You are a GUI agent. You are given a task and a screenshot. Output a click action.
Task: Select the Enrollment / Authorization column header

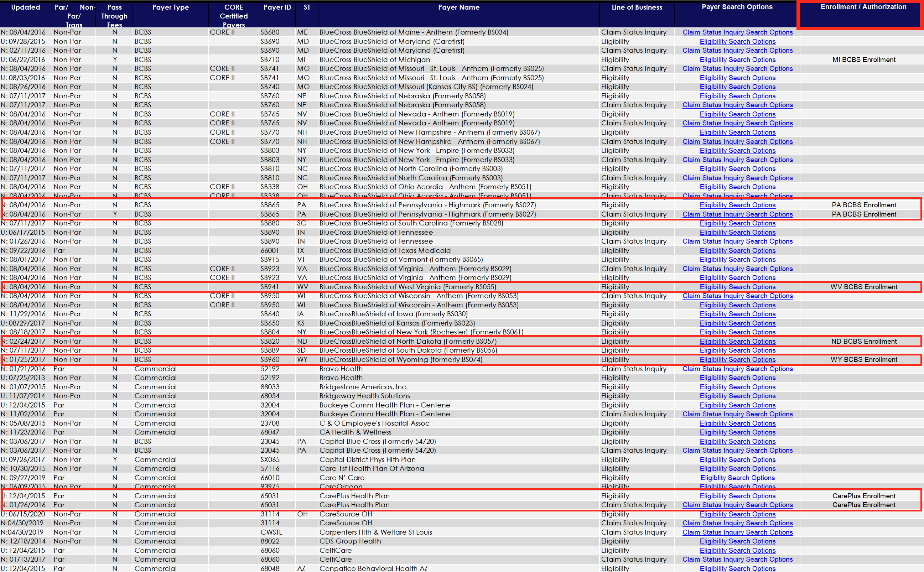[x=863, y=7]
